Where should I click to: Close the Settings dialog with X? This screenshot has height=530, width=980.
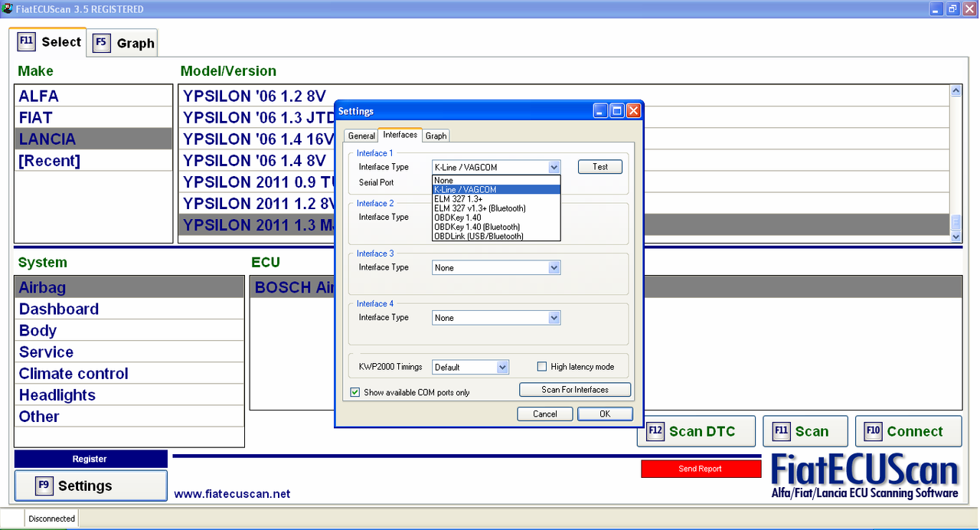click(x=633, y=110)
